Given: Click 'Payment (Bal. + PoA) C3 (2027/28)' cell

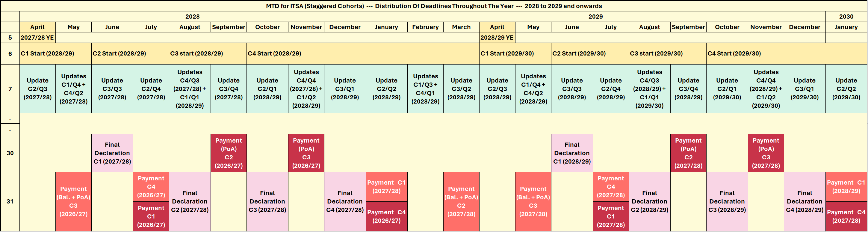Looking at the screenshot, I should [533, 201].
